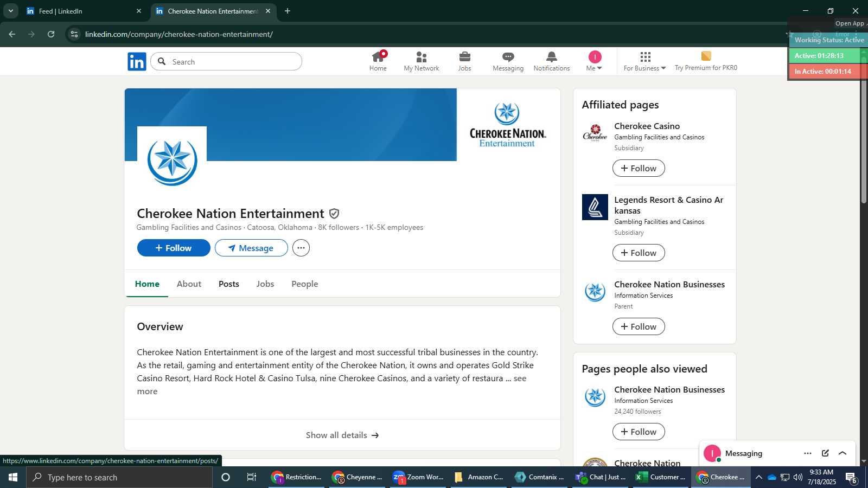Open the Windows notification center
868x488 pixels.
point(851,477)
